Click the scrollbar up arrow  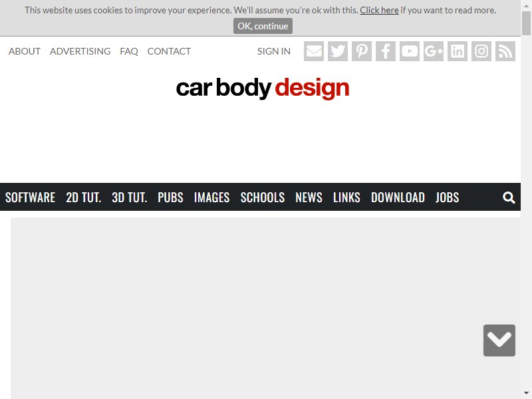[x=526, y=5]
